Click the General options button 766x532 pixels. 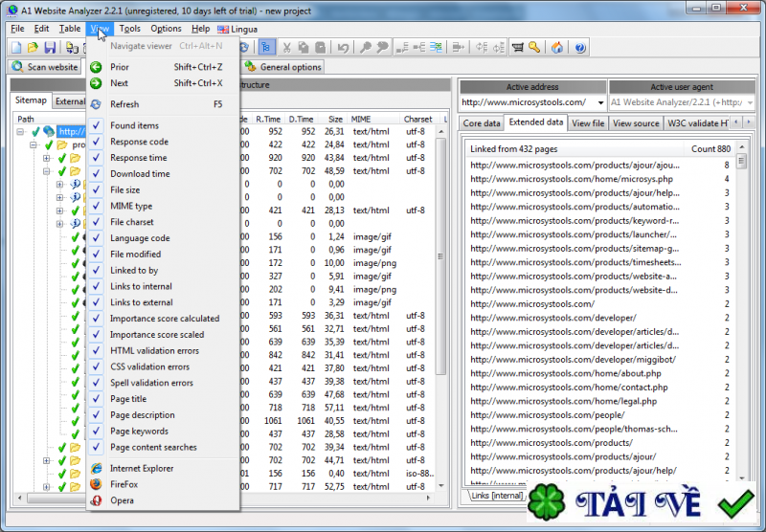[283, 68]
